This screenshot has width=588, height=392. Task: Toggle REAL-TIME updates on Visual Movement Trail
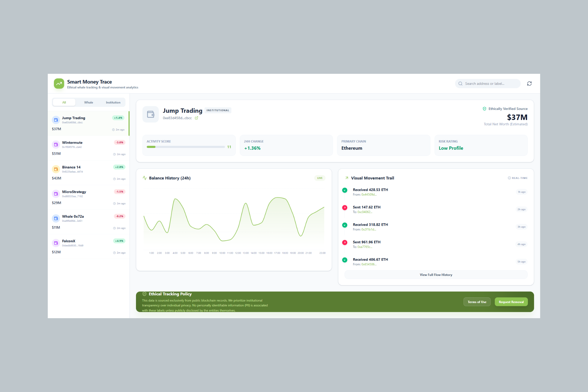[518, 178]
